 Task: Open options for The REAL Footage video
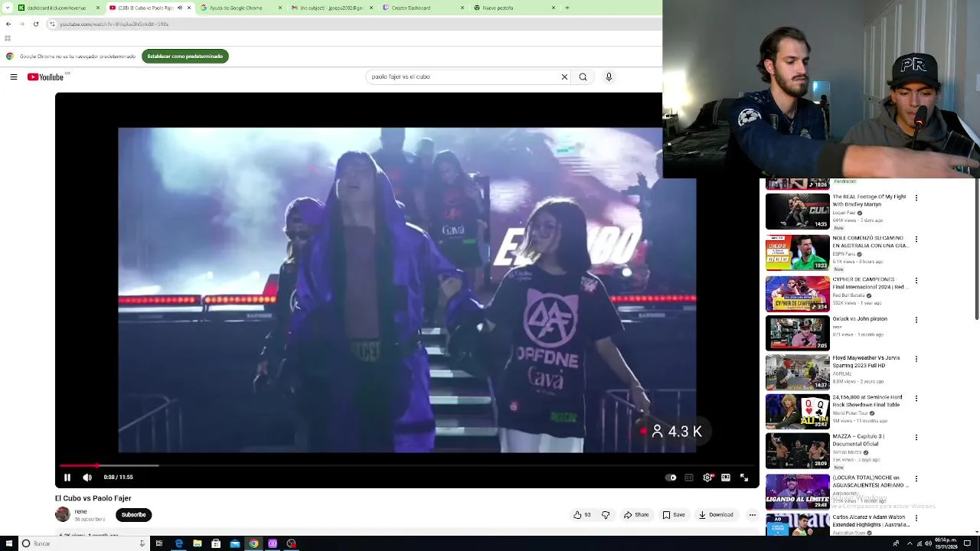(916, 198)
